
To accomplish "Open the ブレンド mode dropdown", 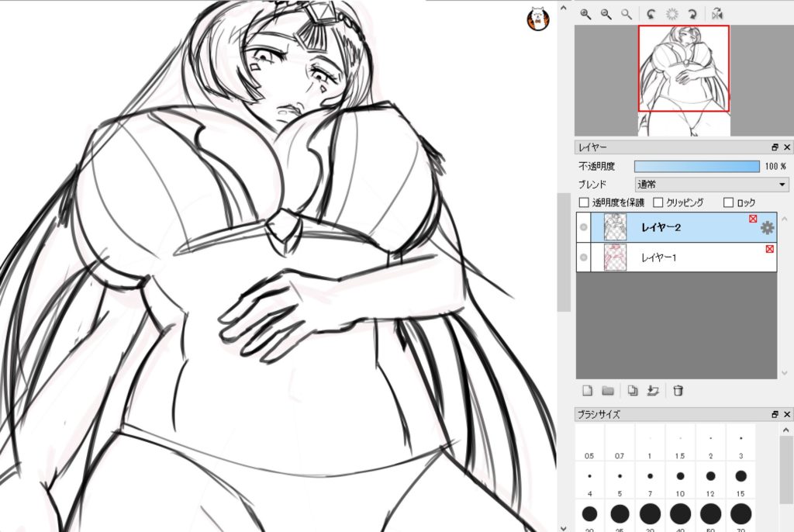I will (x=711, y=185).
